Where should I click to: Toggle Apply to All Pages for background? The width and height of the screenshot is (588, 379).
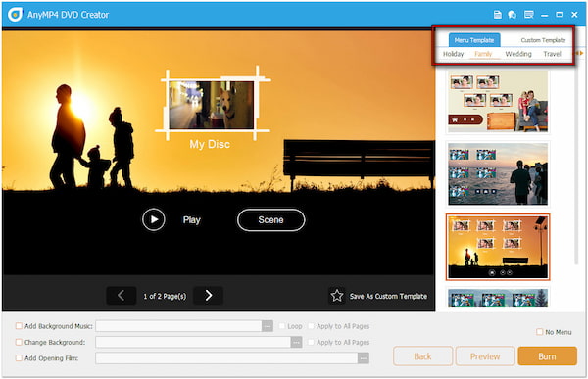(x=311, y=342)
